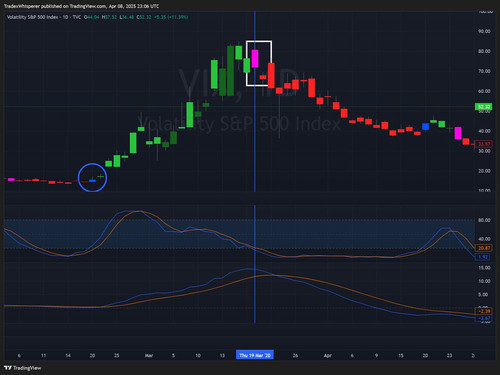
Task: Click the orange 20.87 oscillator value label
Action: click(x=484, y=248)
